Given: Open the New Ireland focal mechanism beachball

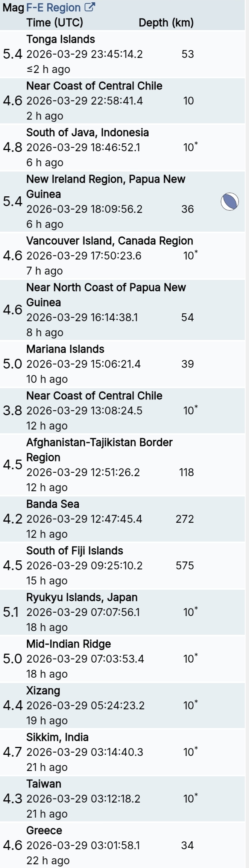Looking at the screenshot, I should 229,202.
